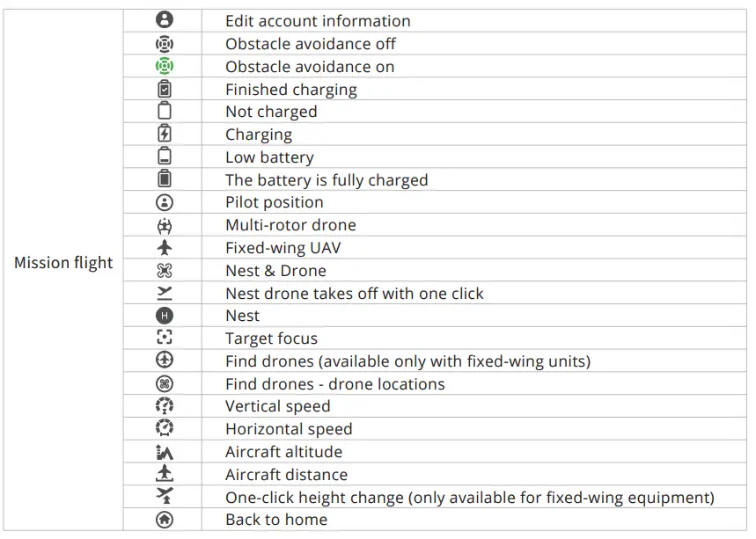756x539 pixels.
Task: Click the Charging battery bolt icon
Action: coord(164,135)
